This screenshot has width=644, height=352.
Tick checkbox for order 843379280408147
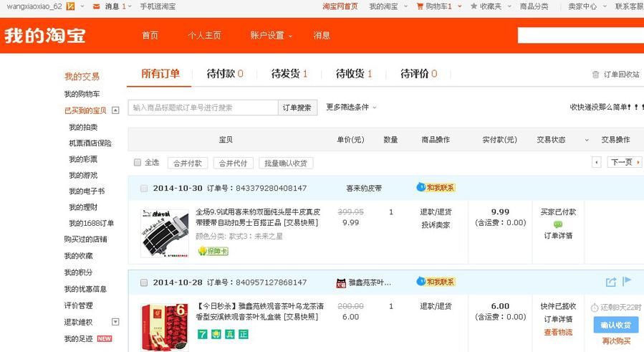[144, 189]
